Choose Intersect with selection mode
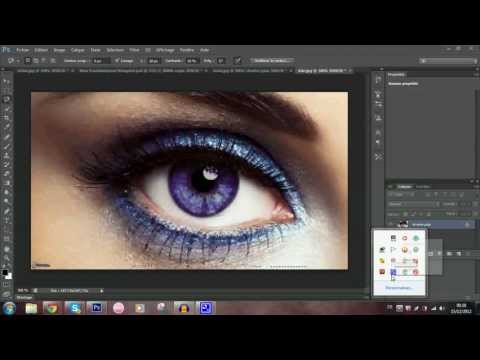 pyautogui.click(x=53, y=61)
